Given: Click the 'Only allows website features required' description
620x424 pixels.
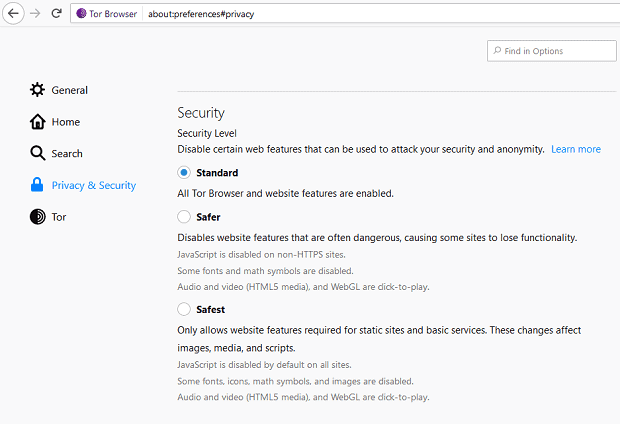Looking at the screenshot, I should 379,339.
